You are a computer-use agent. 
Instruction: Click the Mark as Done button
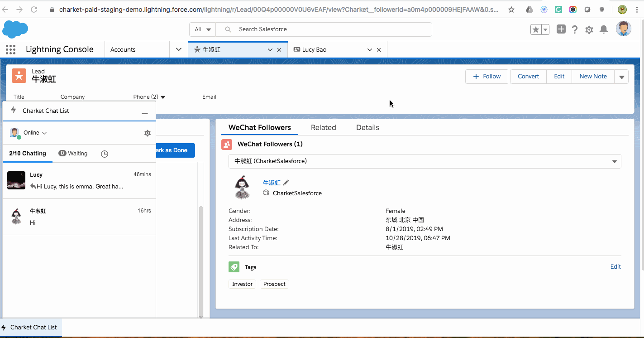(x=175, y=150)
